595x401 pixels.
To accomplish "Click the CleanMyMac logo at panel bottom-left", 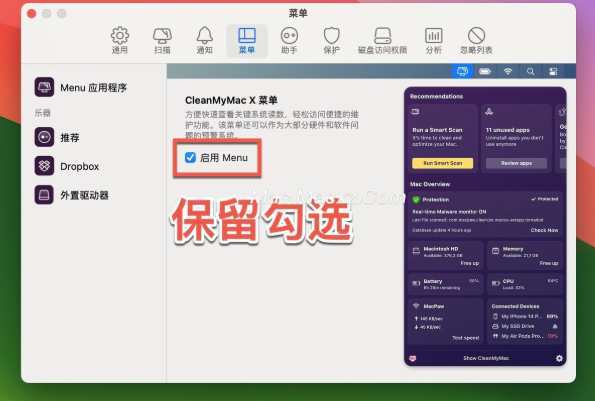I will [x=412, y=358].
